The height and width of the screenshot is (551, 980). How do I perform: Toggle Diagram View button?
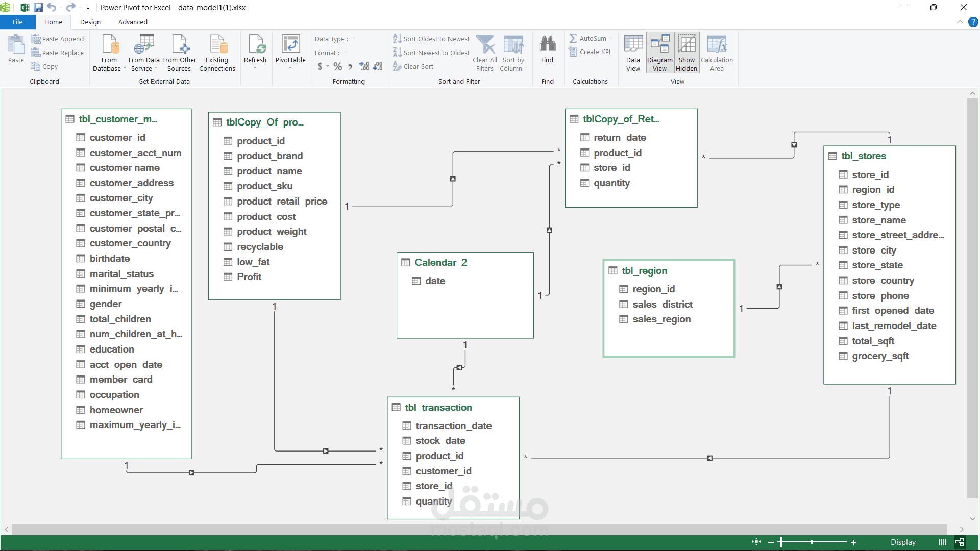click(659, 53)
